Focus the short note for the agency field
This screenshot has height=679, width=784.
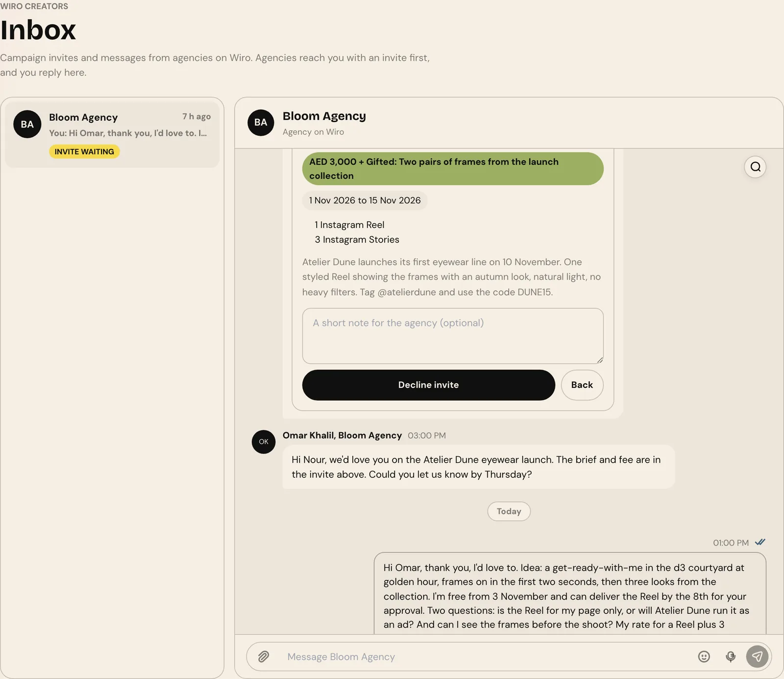click(453, 336)
